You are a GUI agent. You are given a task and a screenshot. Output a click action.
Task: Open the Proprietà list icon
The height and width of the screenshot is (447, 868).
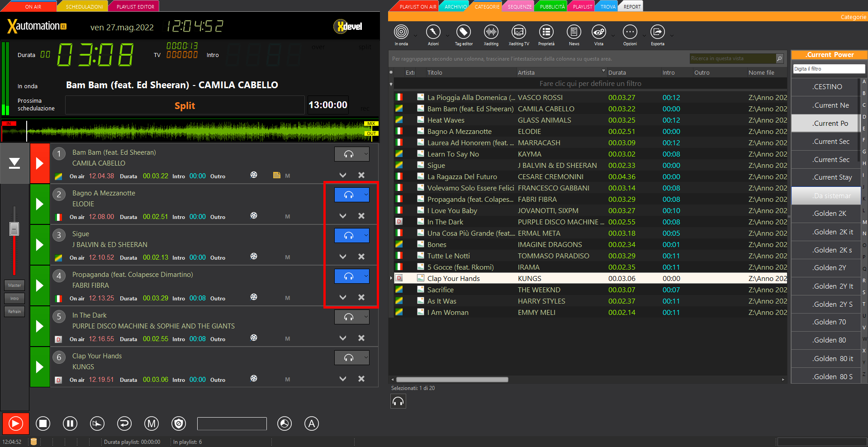tap(546, 32)
